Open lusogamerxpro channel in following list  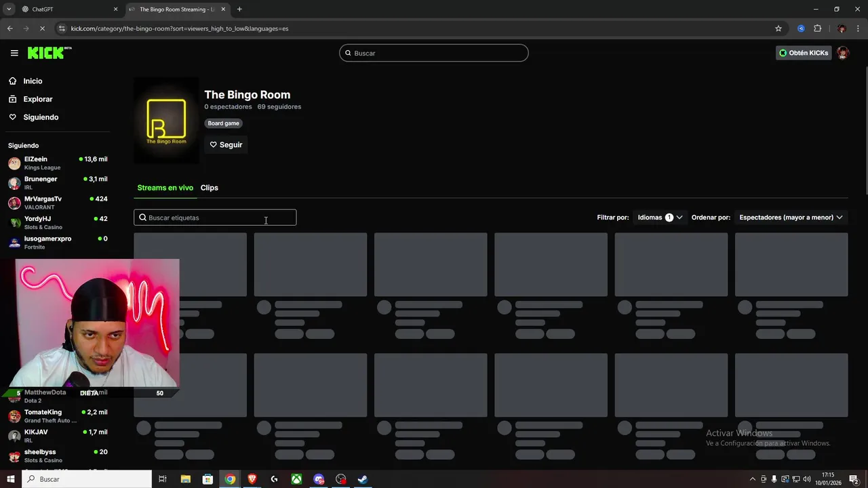[58, 243]
